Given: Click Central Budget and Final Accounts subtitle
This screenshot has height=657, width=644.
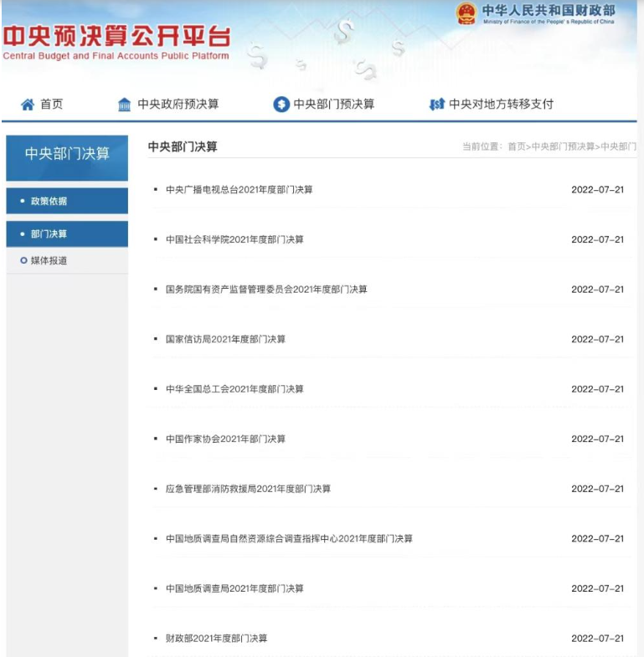Looking at the screenshot, I should (x=116, y=56).
